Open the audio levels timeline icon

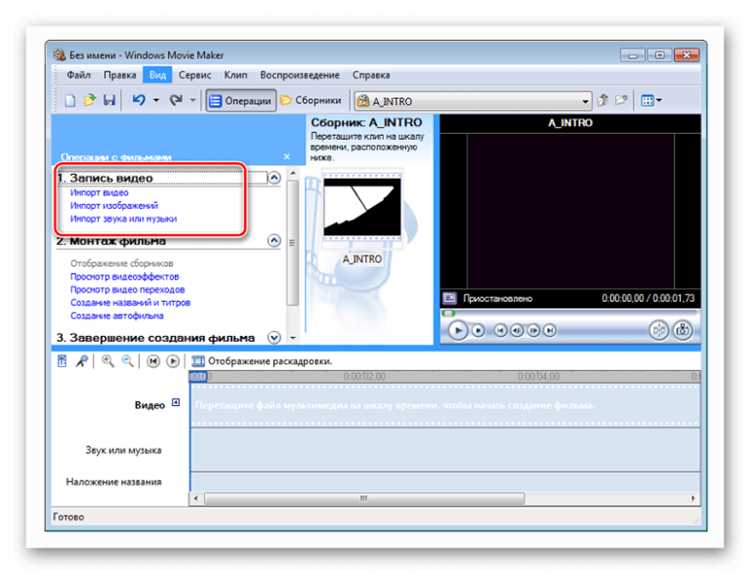[x=62, y=361]
